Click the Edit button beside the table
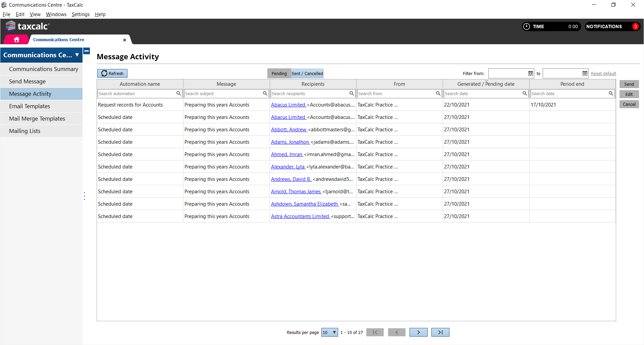This screenshot has width=644, height=345. 629,94
